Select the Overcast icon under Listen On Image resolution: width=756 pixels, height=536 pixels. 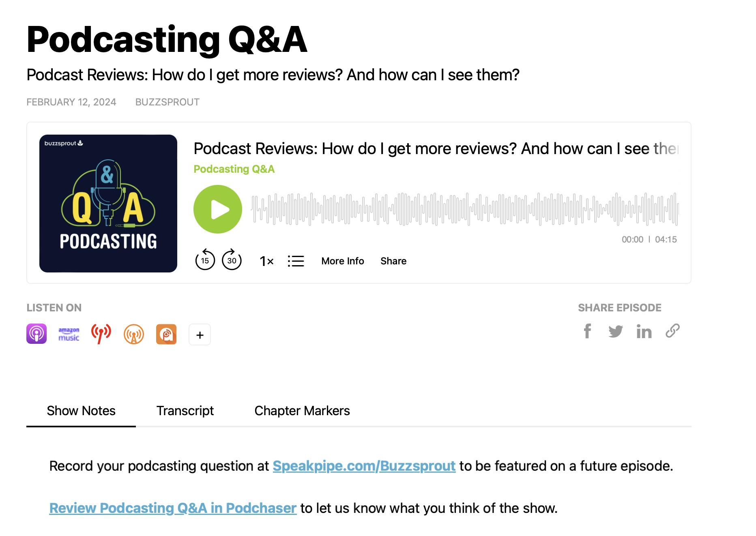(x=134, y=334)
